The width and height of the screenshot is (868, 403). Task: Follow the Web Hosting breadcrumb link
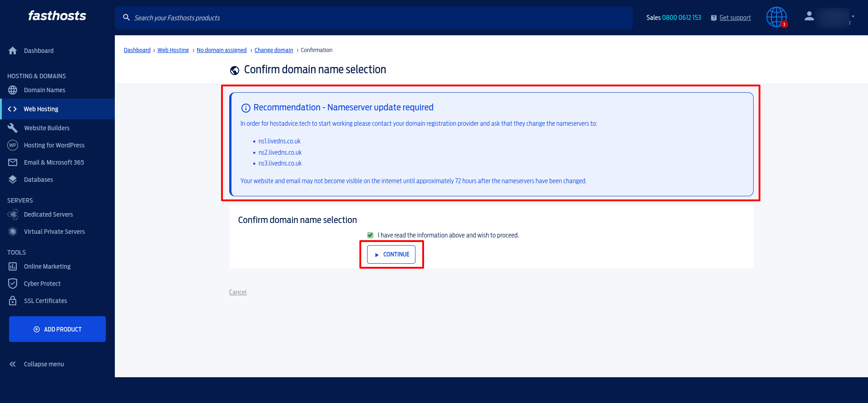coord(173,50)
